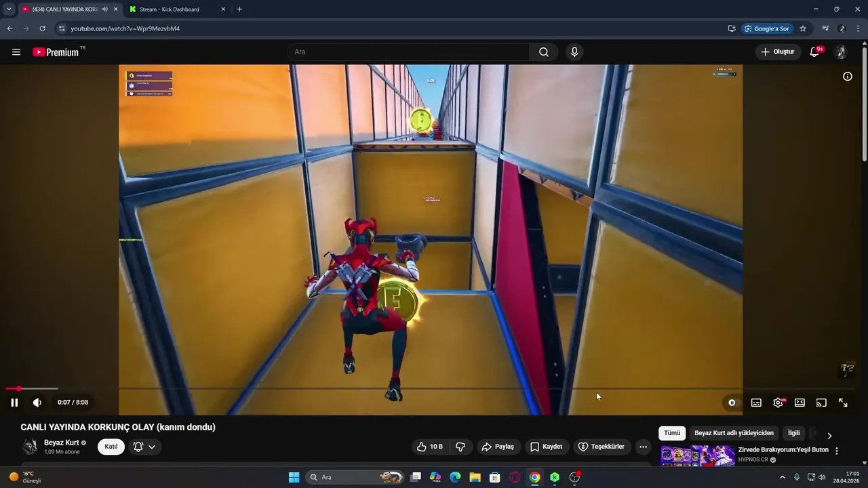View site information icon in address bar
Viewport: 868px width, 488px height.
(61, 28)
